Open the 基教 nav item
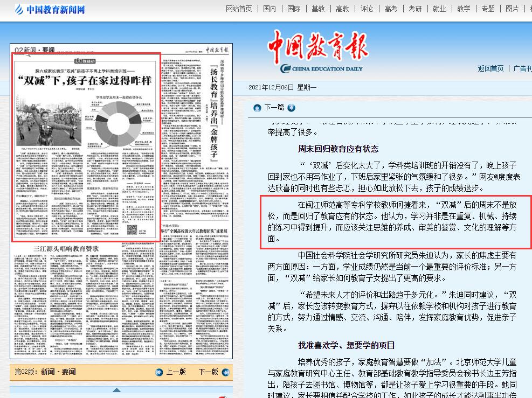 [x=318, y=9]
